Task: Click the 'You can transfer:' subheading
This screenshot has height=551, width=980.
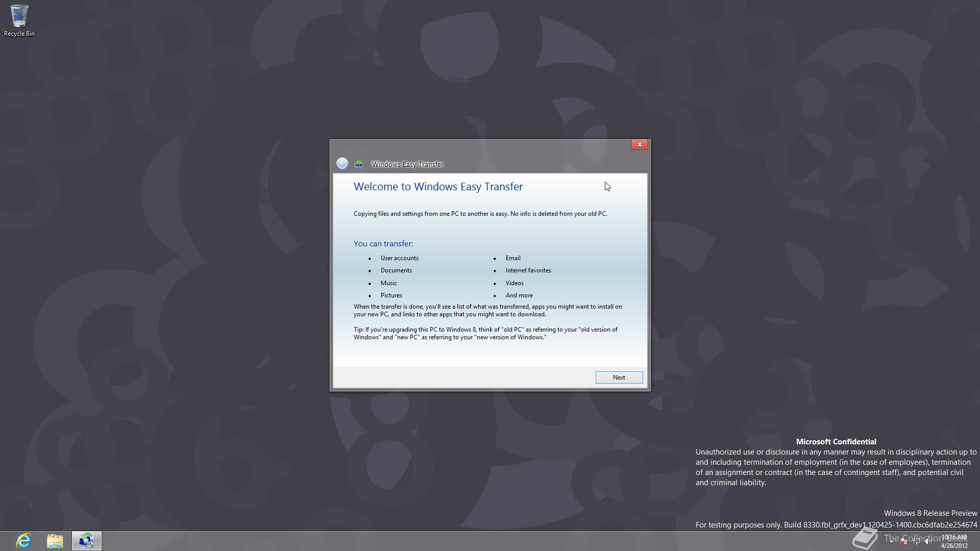Action: (x=383, y=244)
